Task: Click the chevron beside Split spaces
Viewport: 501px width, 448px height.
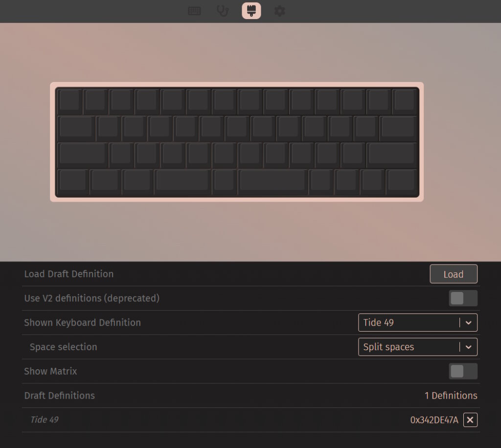Action: (468, 347)
